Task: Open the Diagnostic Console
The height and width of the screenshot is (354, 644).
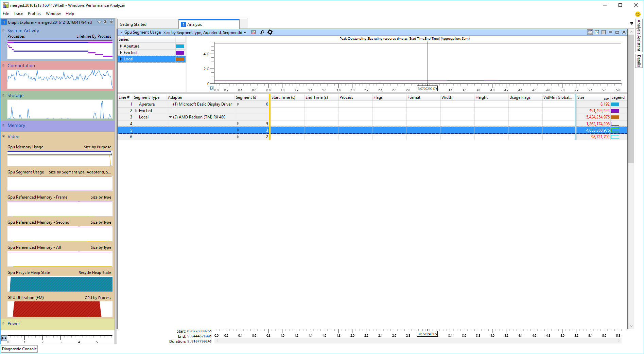Action: (x=19, y=349)
